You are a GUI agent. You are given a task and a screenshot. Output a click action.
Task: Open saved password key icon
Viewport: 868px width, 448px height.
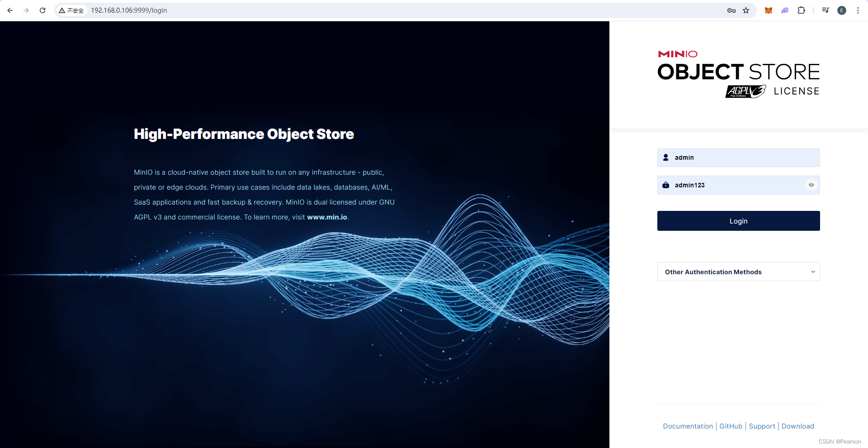731,10
